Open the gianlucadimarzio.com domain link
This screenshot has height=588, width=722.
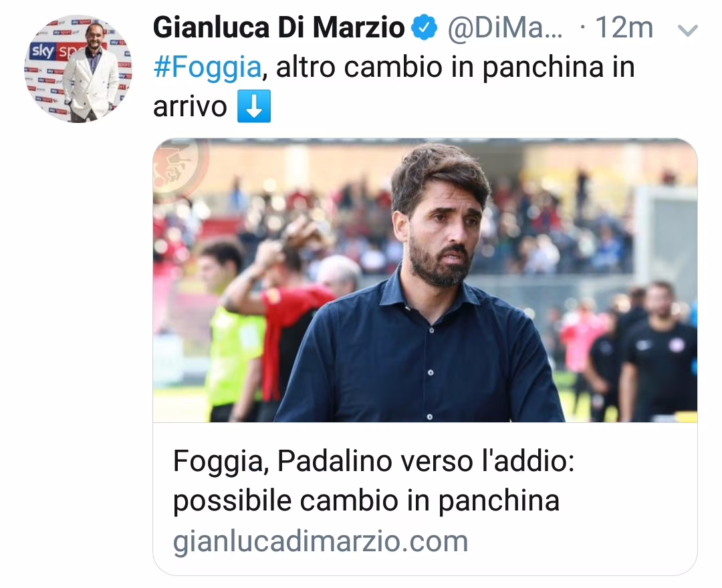[320, 541]
